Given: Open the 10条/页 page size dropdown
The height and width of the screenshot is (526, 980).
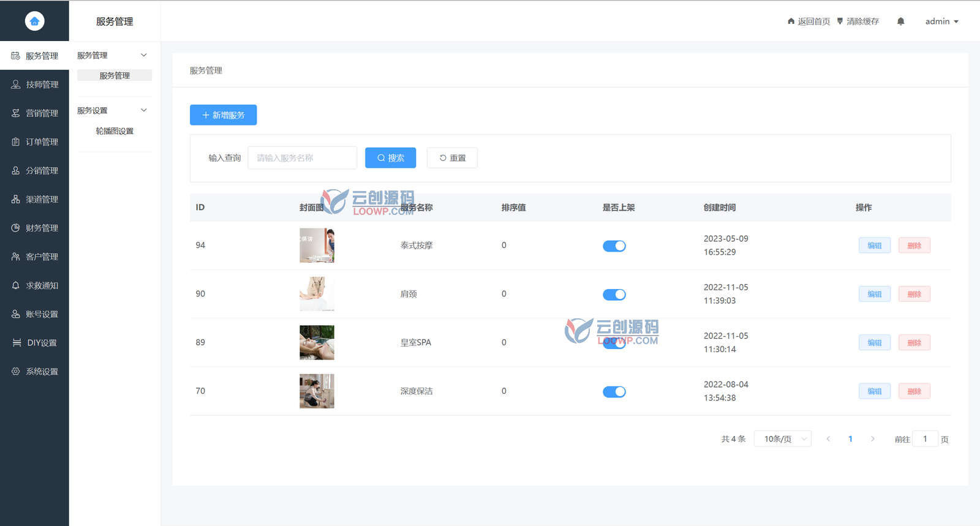Looking at the screenshot, I should click(x=783, y=439).
